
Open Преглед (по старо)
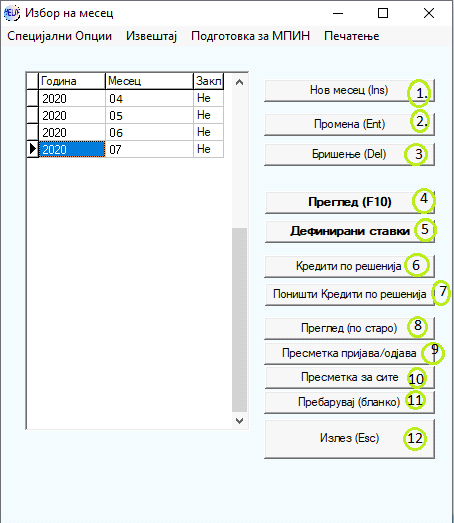(349, 328)
